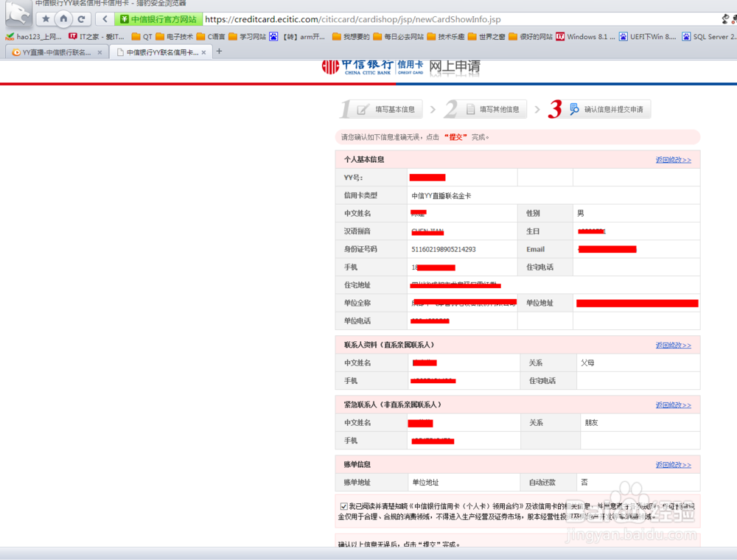Open the 技术乐趣 bookmark folder
The height and width of the screenshot is (560, 737).
click(446, 37)
